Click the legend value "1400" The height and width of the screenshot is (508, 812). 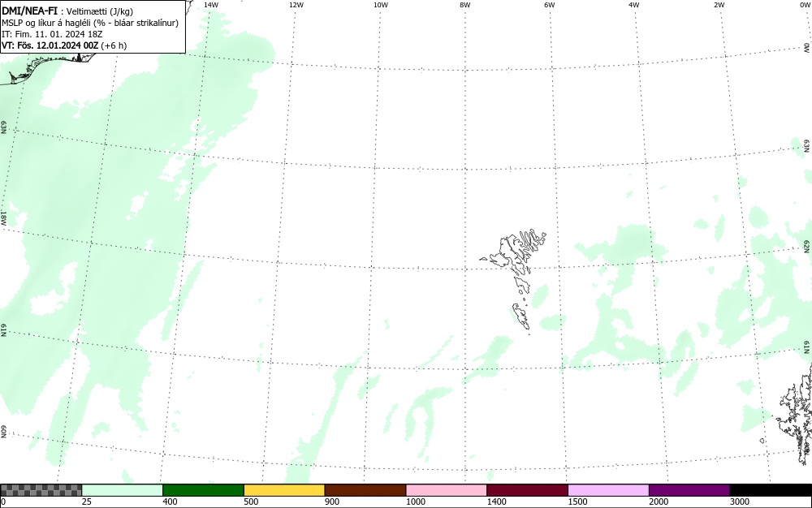[x=497, y=502]
